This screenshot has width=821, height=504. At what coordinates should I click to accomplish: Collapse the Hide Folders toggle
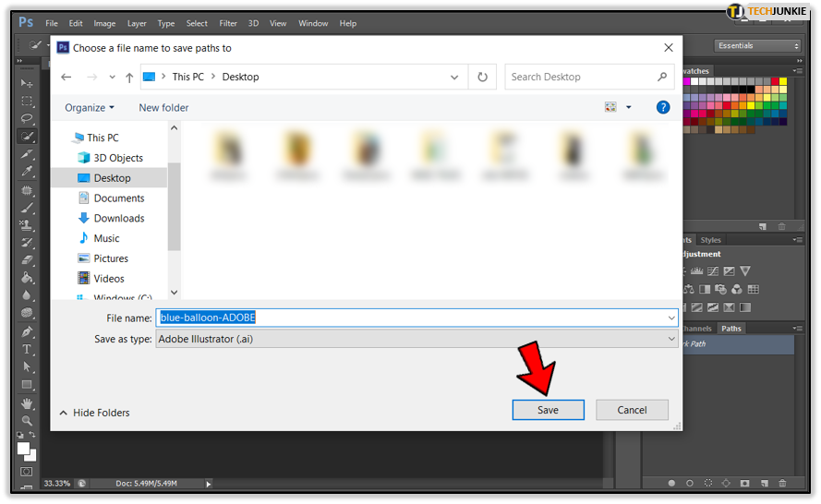[94, 413]
